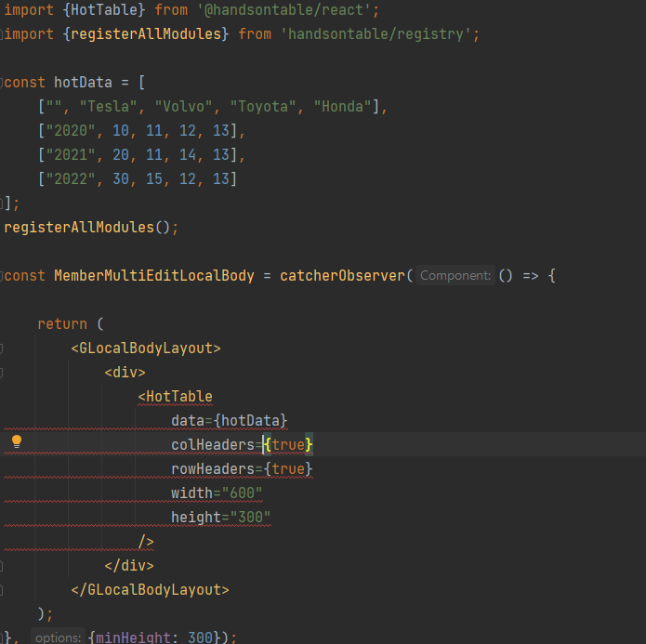This screenshot has width=646, height=644.
Task: Click the catcherObserver function call
Action: (x=342, y=276)
